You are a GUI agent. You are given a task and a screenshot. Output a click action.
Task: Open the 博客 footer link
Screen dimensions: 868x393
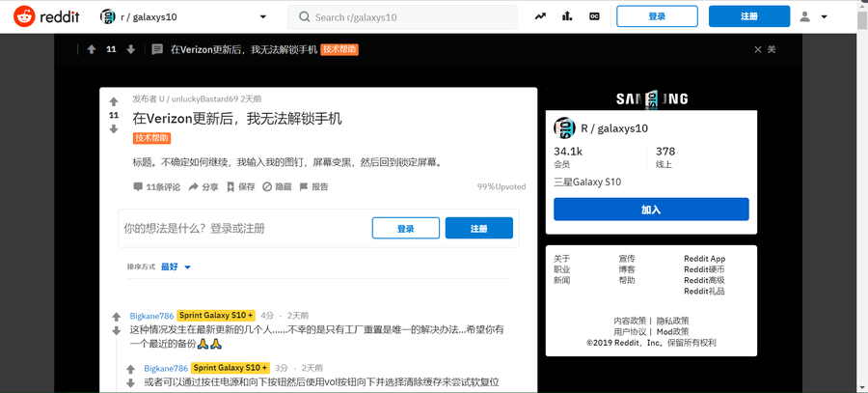(627, 269)
